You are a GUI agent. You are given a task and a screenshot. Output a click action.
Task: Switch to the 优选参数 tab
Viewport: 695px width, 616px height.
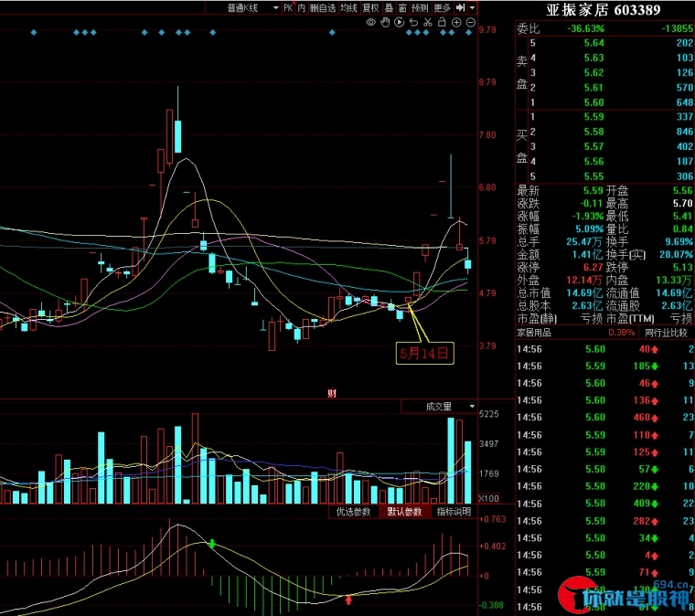pos(353,512)
